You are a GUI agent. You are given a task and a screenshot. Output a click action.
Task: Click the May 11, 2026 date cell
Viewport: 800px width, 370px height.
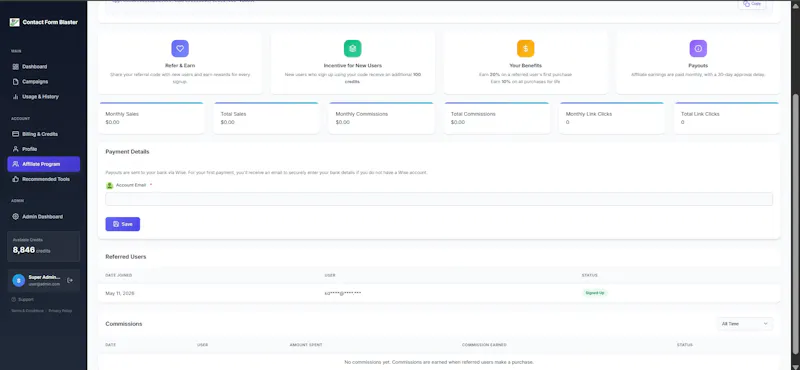tap(120, 293)
